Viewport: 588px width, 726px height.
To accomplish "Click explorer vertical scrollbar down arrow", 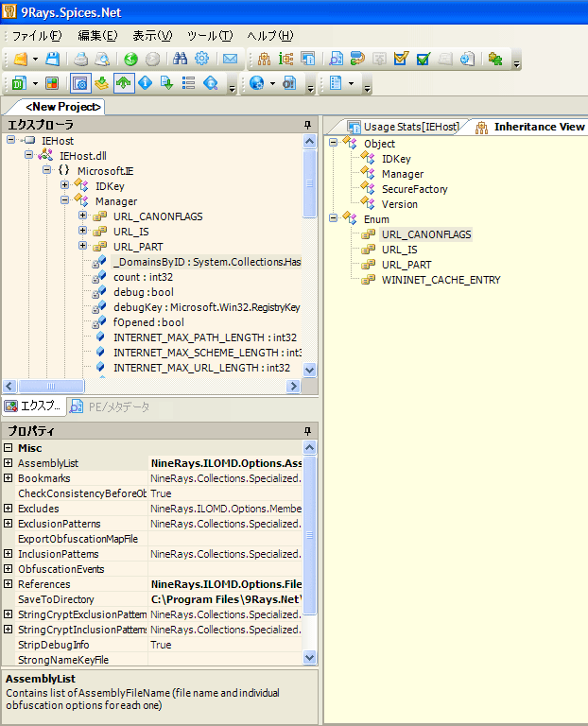I will (x=310, y=370).
